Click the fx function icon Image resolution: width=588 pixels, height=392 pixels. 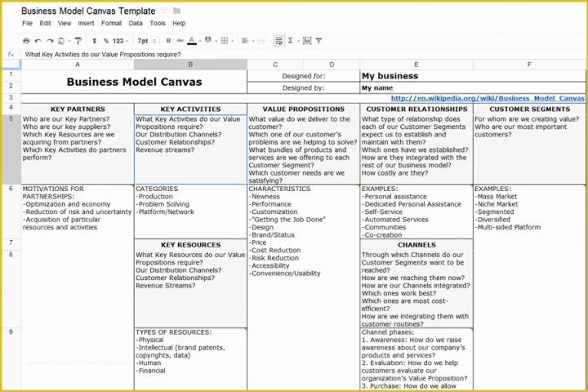pyautogui.click(x=11, y=55)
